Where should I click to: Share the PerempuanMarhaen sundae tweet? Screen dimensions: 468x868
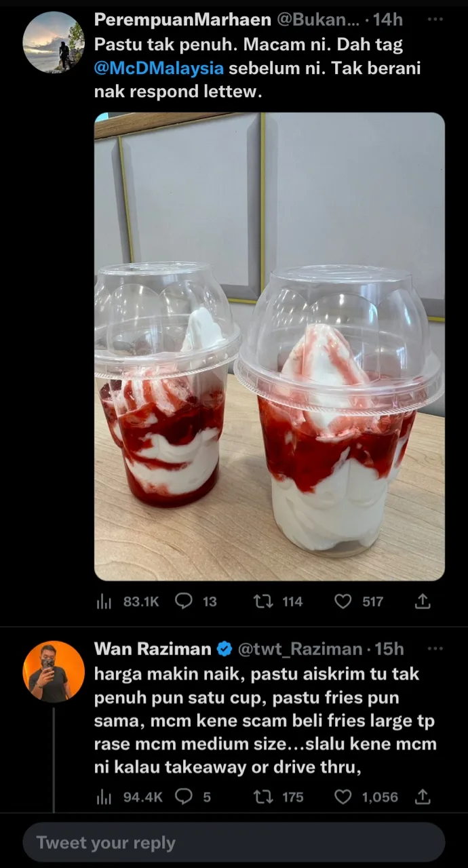coord(423,601)
